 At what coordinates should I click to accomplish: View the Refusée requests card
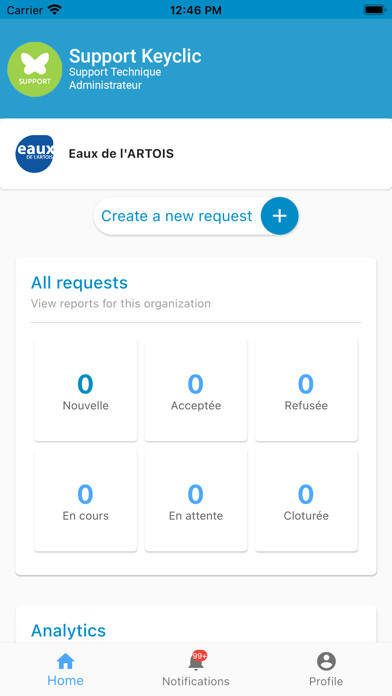(x=306, y=391)
